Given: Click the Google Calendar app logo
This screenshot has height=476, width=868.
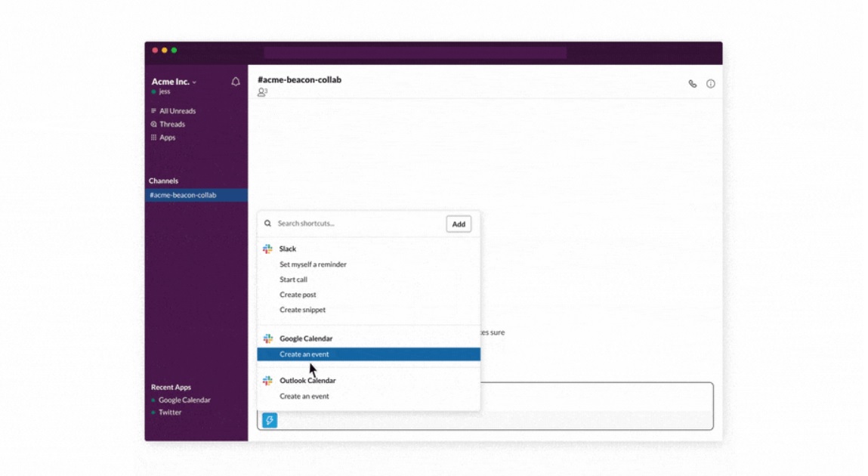Looking at the screenshot, I should point(268,338).
